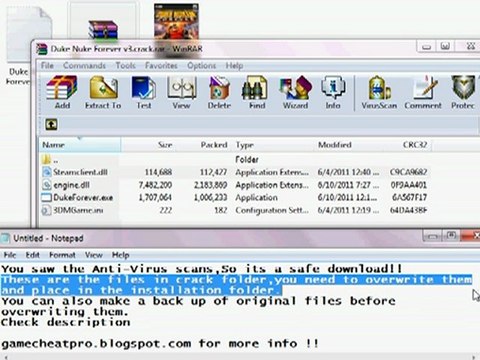Viewport: 480px width, 360px height.
Task: Click the Notepad line 'Check description'
Action: [66, 322]
